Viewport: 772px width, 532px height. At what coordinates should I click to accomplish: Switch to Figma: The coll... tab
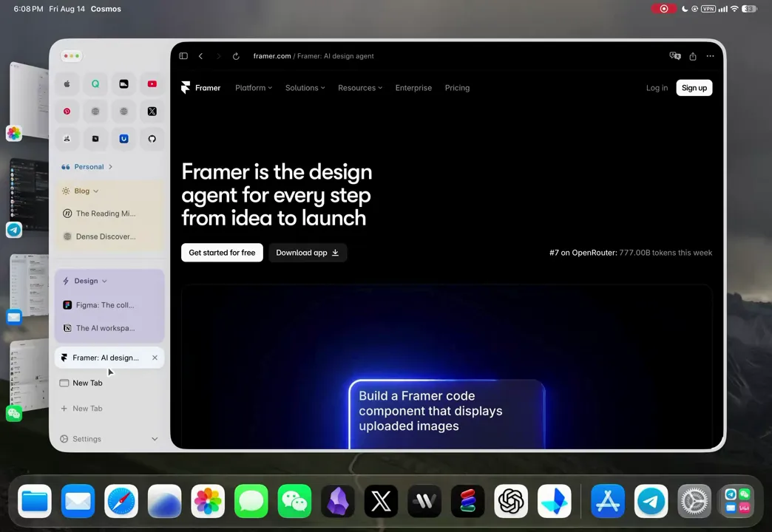click(x=109, y=305)
